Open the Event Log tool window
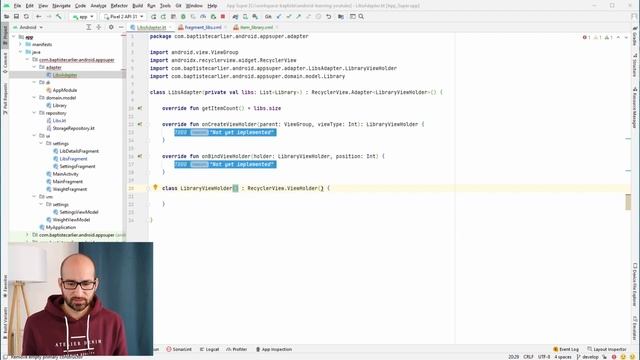The image size is (640, 360). [x=566, y=349]
